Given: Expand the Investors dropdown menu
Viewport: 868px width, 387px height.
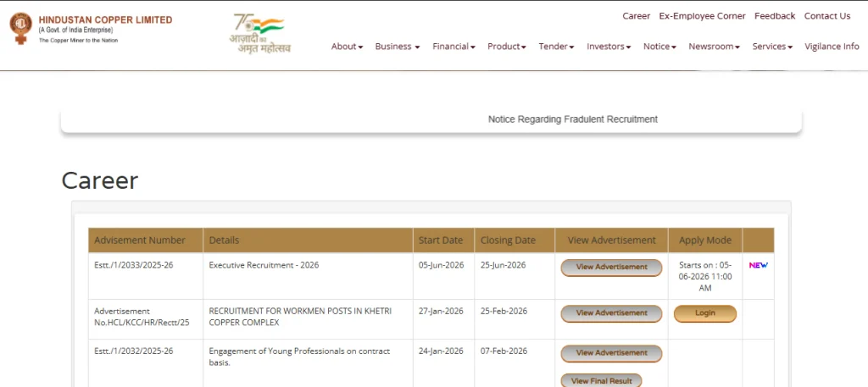Looking at the screenshot, I should 609,47.
